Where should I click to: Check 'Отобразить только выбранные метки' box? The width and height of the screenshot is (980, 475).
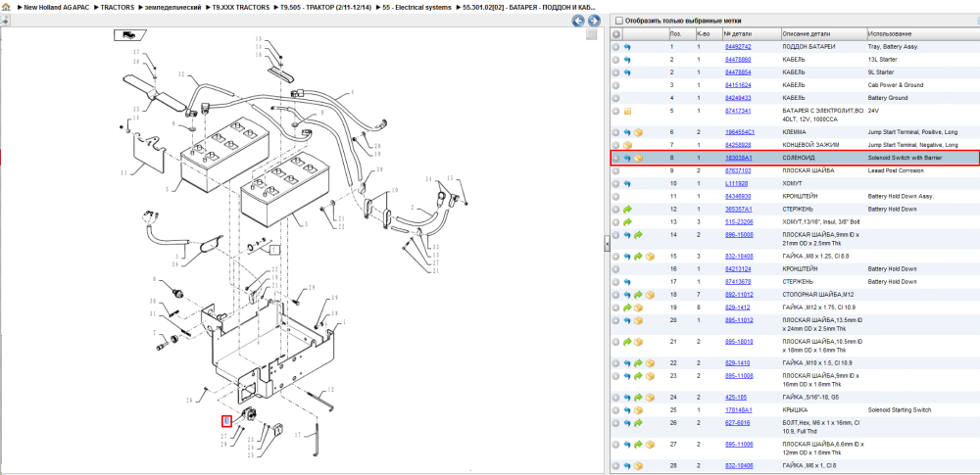[618, 21]
